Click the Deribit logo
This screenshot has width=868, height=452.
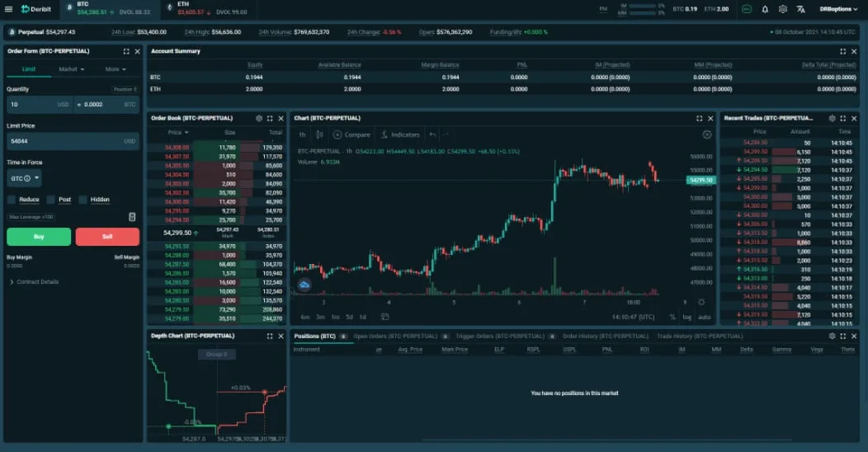click(36, 9)
